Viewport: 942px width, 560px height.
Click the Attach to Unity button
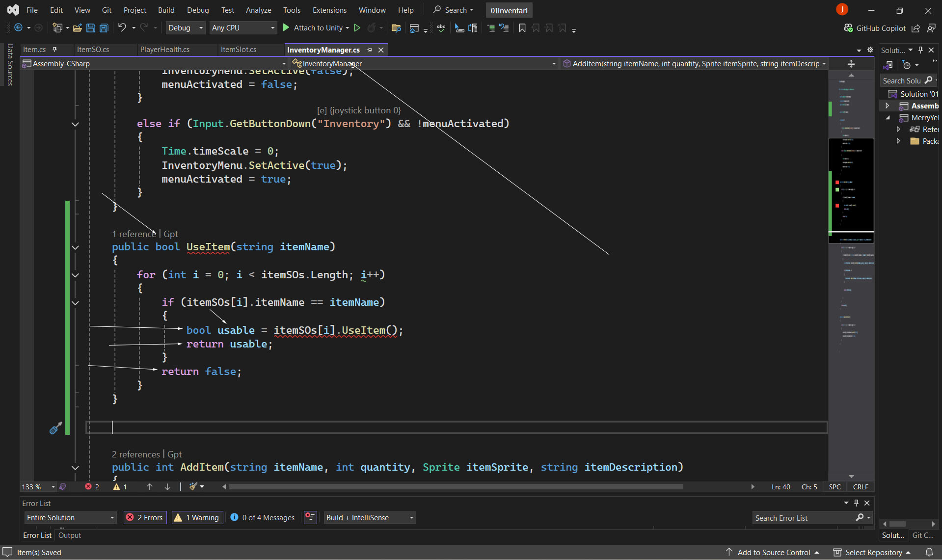[316, 28]
